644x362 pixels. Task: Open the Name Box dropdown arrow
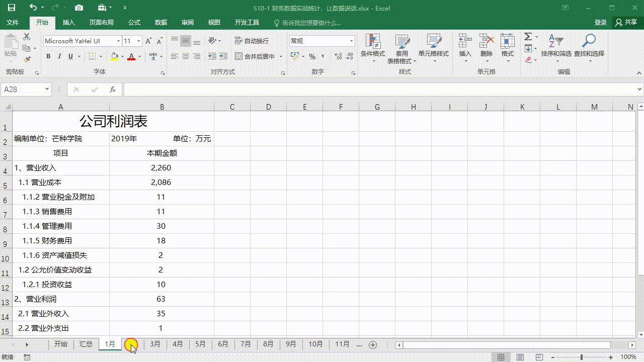tap(47, 89)
